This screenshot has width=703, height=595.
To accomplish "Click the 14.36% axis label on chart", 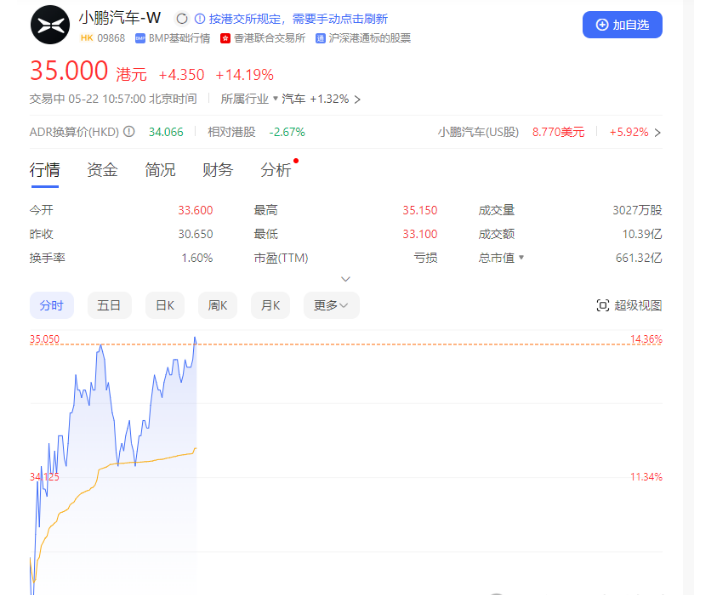I will tap(646, 339).
